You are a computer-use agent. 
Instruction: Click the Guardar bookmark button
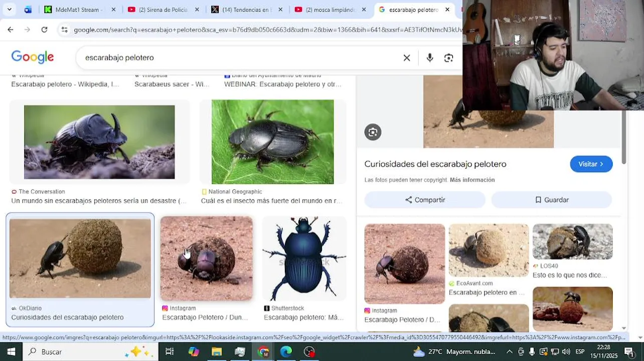551,200
